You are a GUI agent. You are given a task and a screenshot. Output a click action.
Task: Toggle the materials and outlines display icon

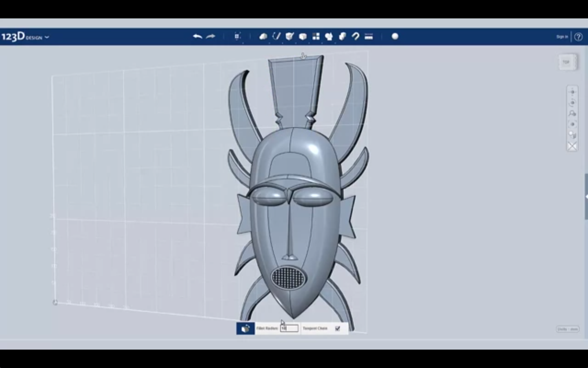[x=572, y=135]
